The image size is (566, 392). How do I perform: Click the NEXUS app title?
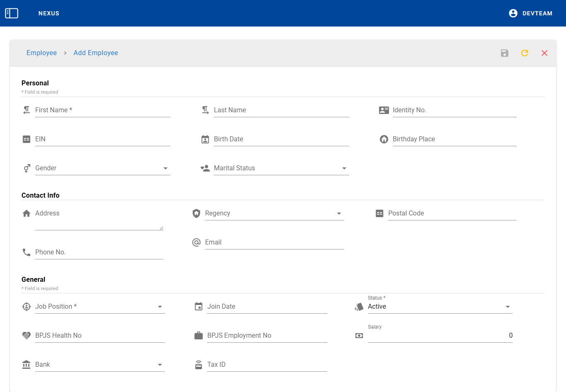click(49, 13)
